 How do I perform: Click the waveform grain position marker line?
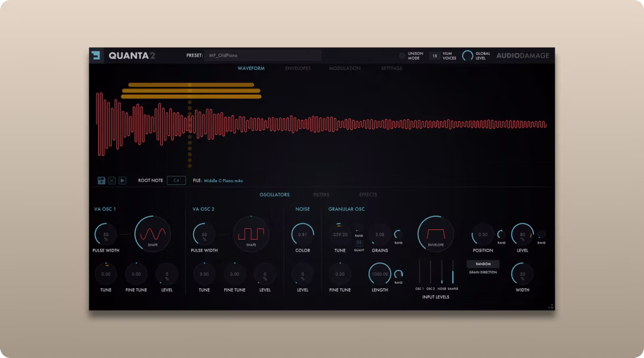pos(190,126)
